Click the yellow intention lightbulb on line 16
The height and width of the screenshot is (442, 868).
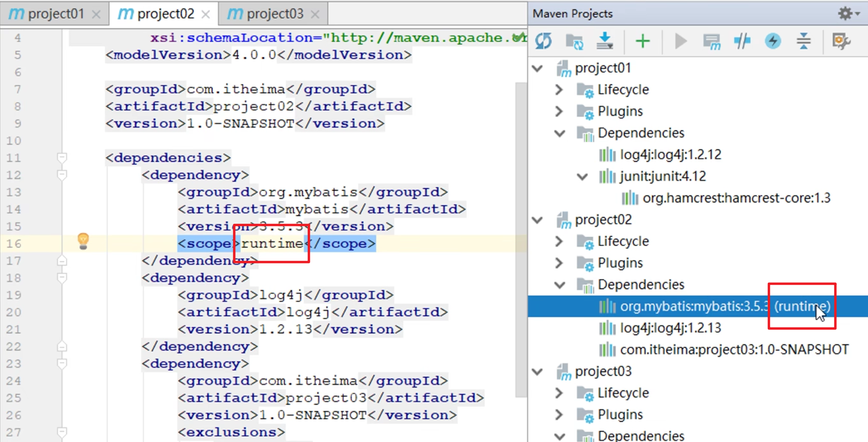pos(83,241)
